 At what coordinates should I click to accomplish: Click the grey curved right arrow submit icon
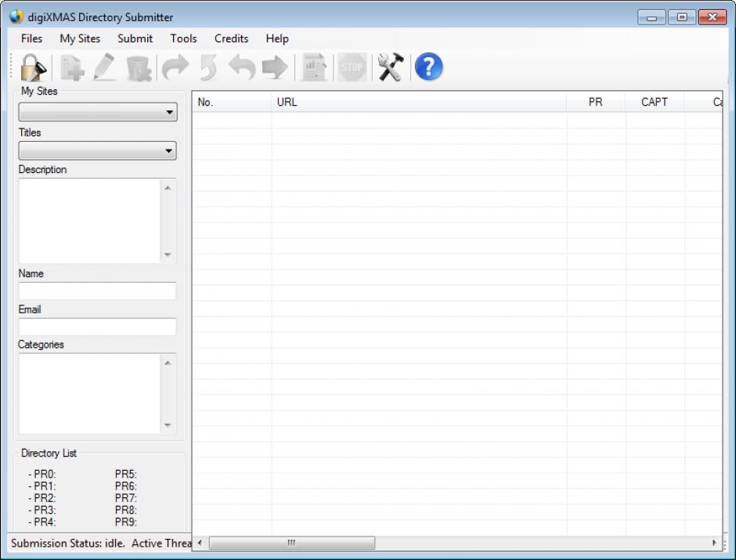click(175, 67)
